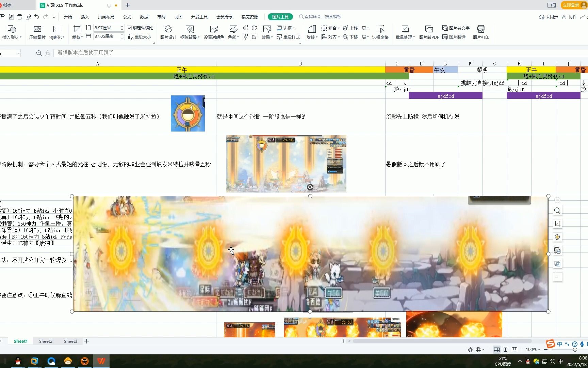Click the Compress Picture icon

click(x=37, y=29)
